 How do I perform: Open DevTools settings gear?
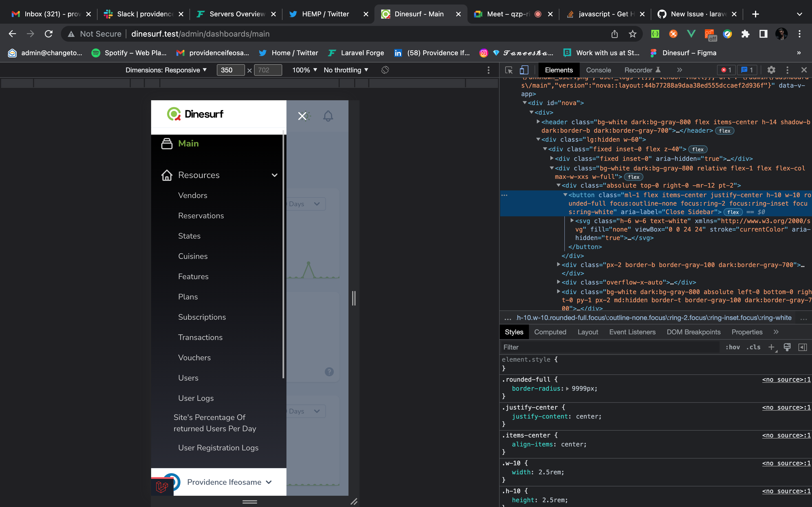[x=771, y=70]
